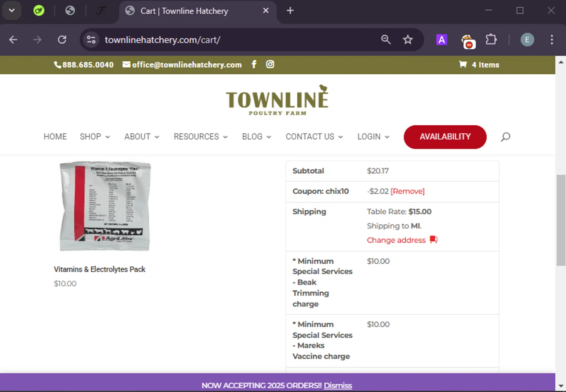Go back to the previous page
The width and height of the screenshot is (566, 392).
point(13,40)
